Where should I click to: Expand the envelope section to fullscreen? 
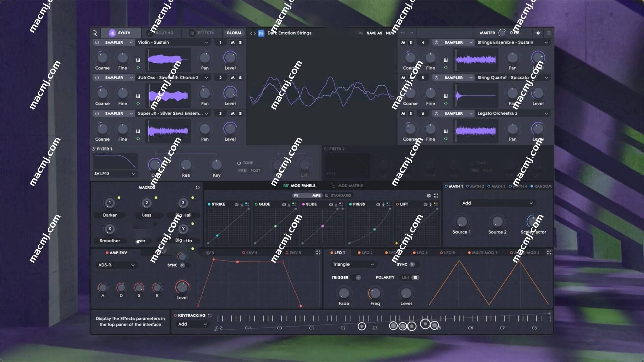click(x=318, y=252)
